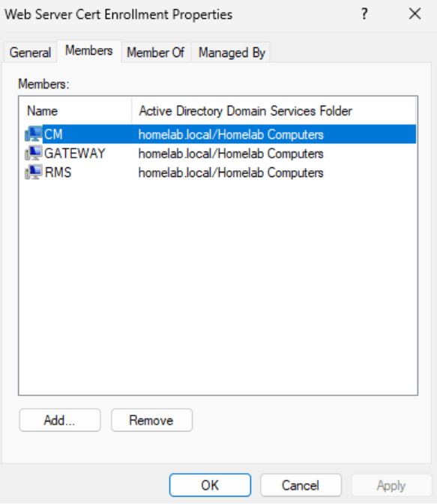
Task: Click GATEWAY's homelab.local folder path
Action: pos(231,154)
